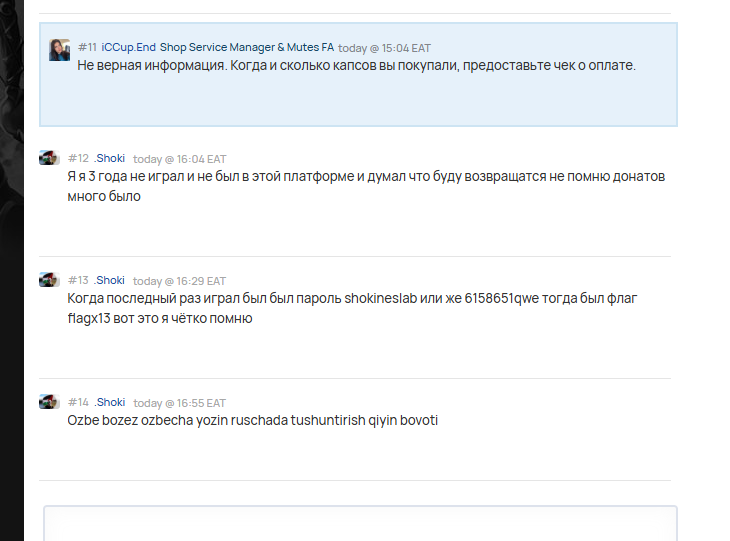Screen dimensions: 730x541
Task: Click timestamp 'today @ 16:04 EAT'
Action: (180, 159)
